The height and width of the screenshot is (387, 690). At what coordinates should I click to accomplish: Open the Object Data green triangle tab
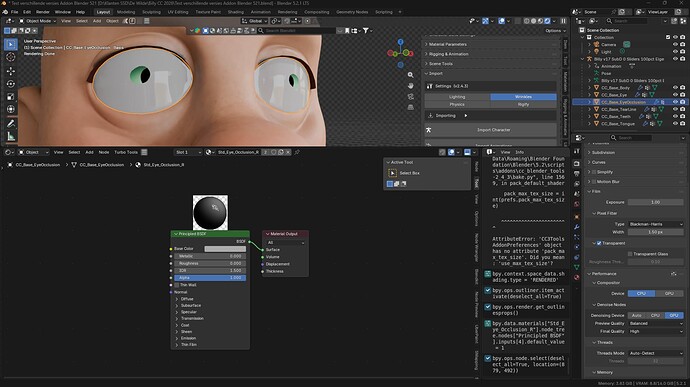pos(576,267)
